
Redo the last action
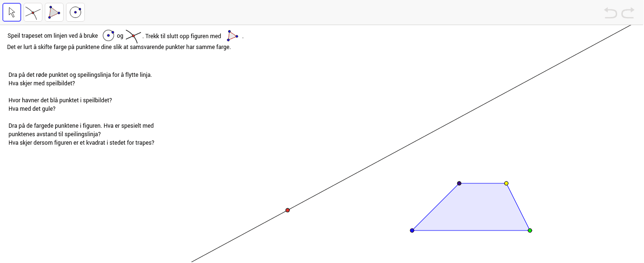click(628, 13)
